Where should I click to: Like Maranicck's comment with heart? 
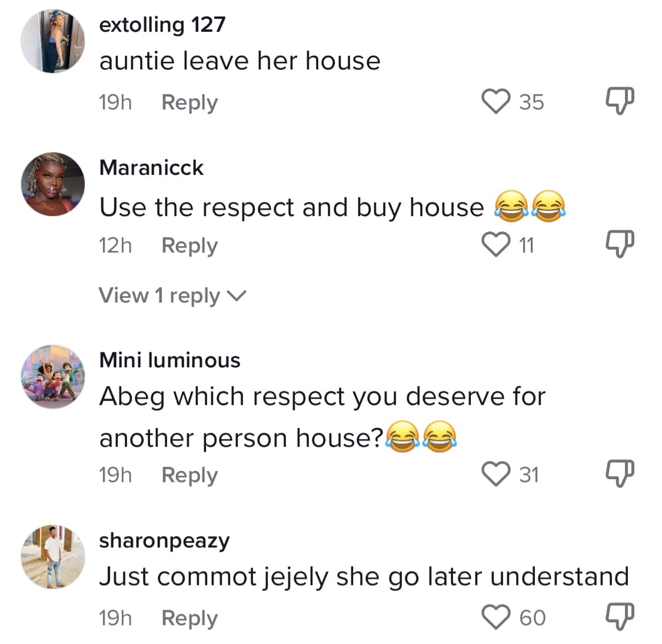click(x=496, y=244)
